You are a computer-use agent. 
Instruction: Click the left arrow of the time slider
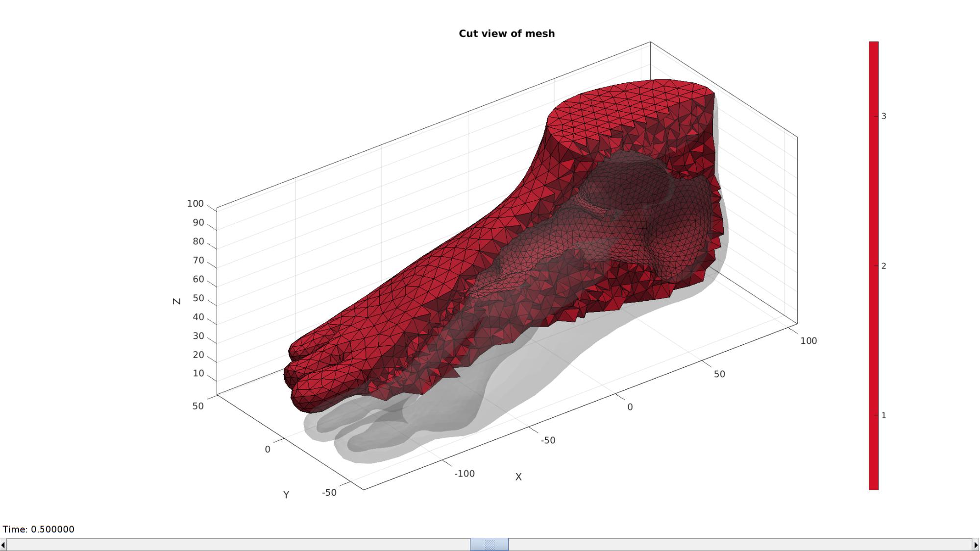pos(3,545)
